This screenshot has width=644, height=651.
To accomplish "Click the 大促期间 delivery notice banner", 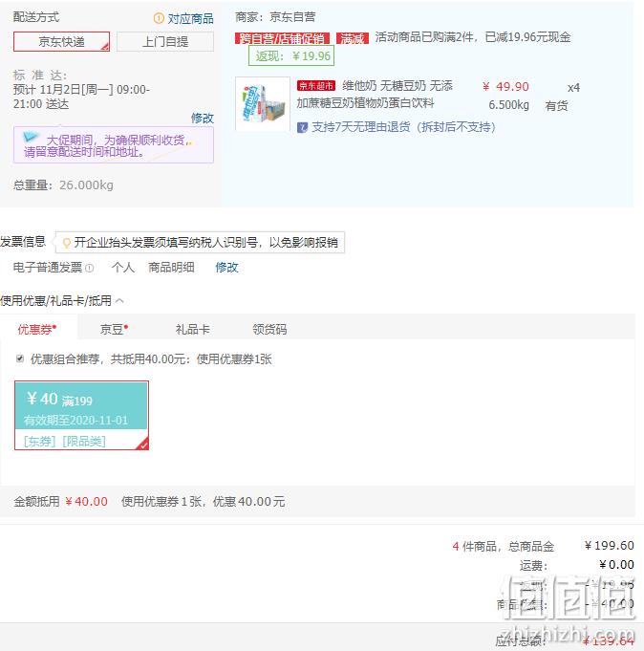I will (x=114, y=145).
